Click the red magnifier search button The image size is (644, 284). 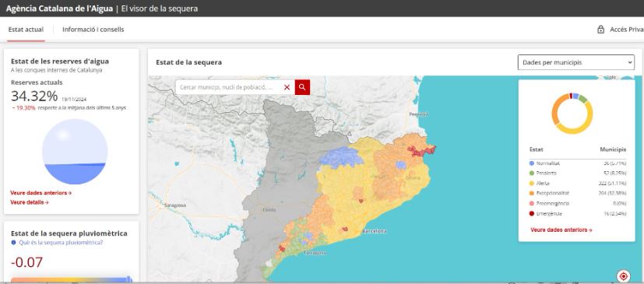coord(302,87)
